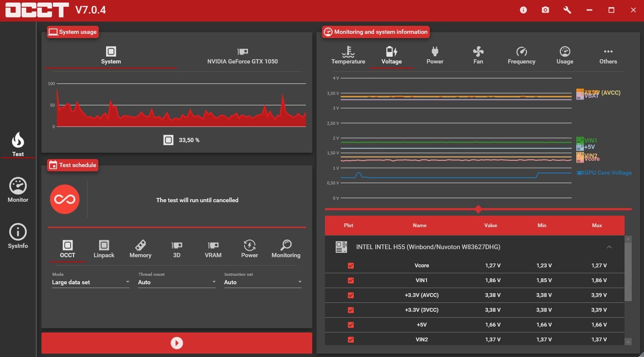Image resolution: width=644 pixels, height=357 pixels.
Task: Click the Value column header
Action: click(491, 225)
